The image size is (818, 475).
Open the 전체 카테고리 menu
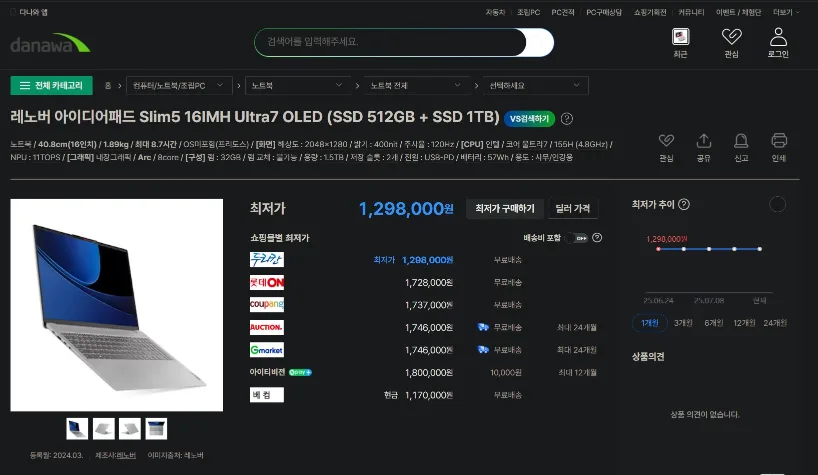coord(52,86)
